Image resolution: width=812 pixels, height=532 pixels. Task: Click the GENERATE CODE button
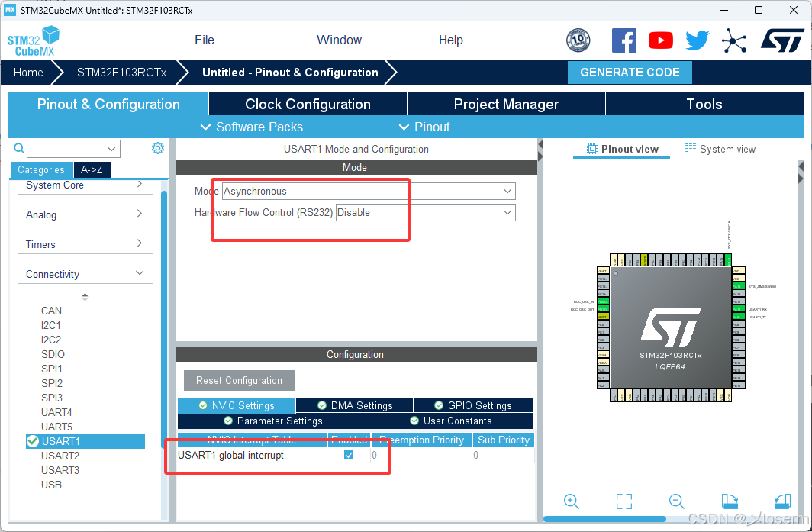630,73
